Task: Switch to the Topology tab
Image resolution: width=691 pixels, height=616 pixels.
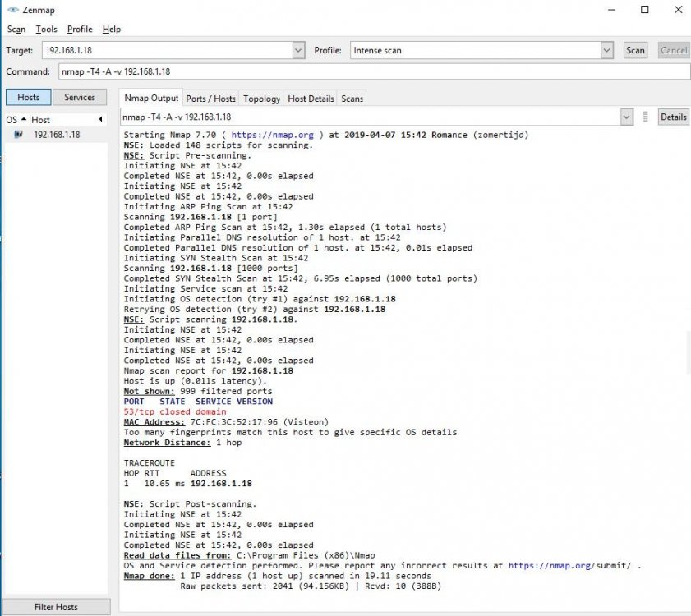Action: point(261,99)
